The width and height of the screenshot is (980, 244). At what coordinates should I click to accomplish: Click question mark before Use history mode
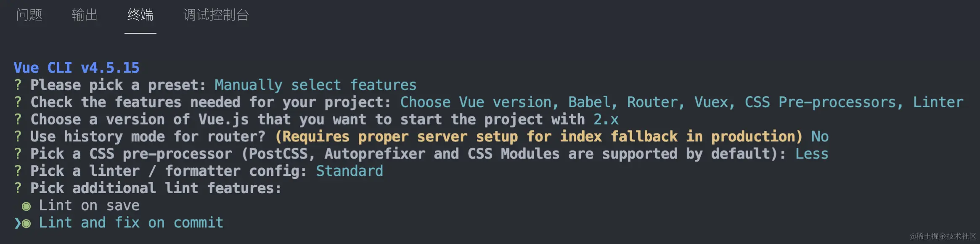(18, 137)
